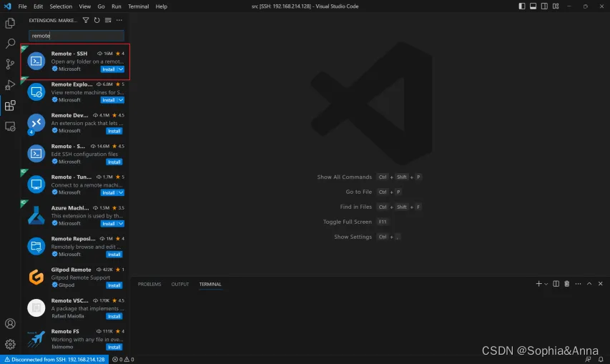Screen dimensions: 610x364
Task: Maximize the panel size chevron
Action: coord(589,284)
